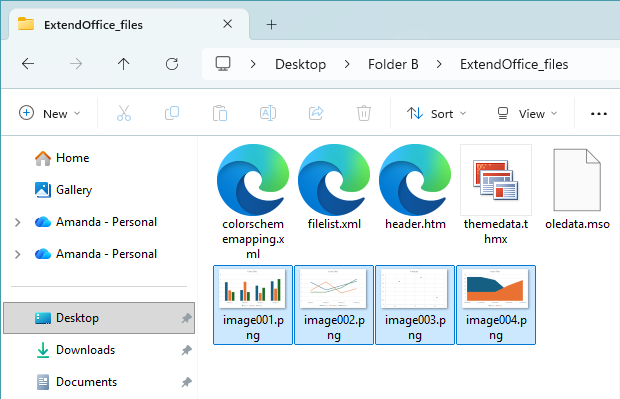
Task: Click the Delete trash can icon
Action: pos(364,113)
